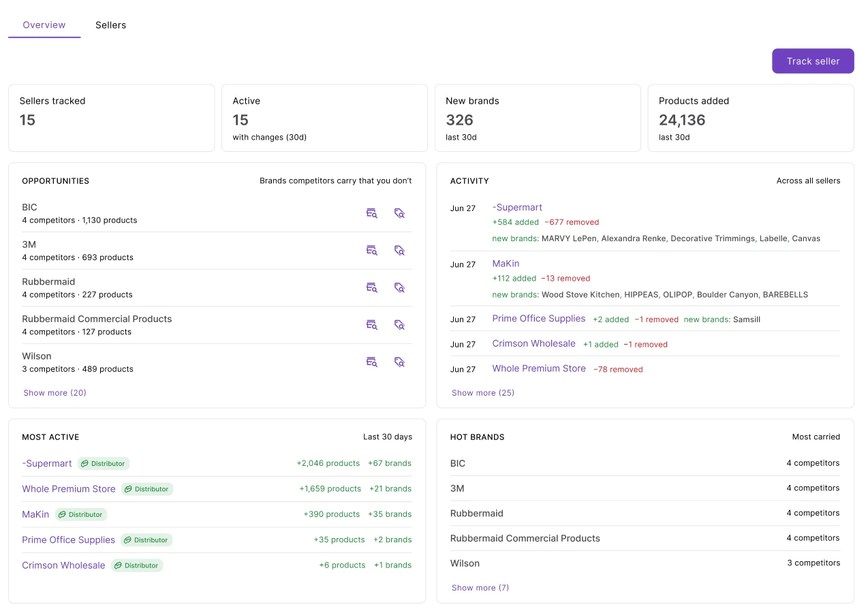Open Prime Office Supplies in Most Active
868x613 pixels.
[x=68, y=540]
